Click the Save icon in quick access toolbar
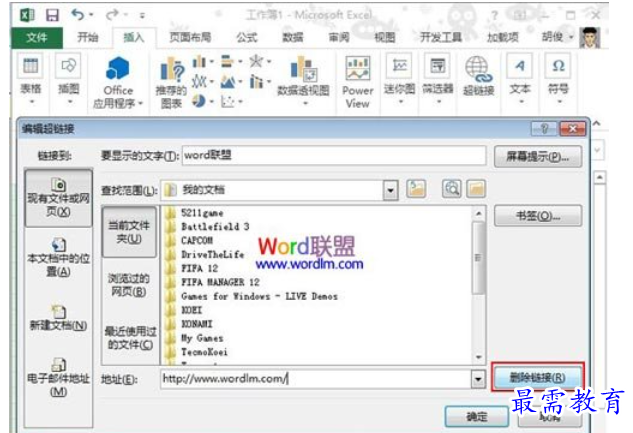The width and height of the screenshot is (633, 433). [52, 15]
